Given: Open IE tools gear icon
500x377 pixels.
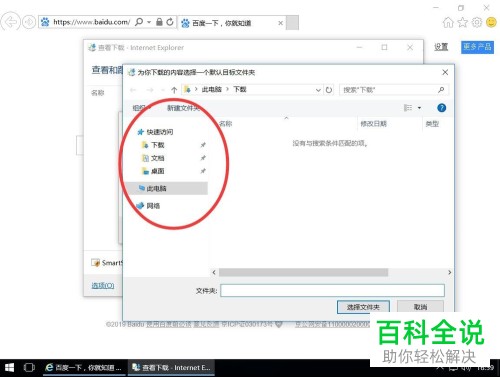Looking at the screenshot, I should pos(477,22).
